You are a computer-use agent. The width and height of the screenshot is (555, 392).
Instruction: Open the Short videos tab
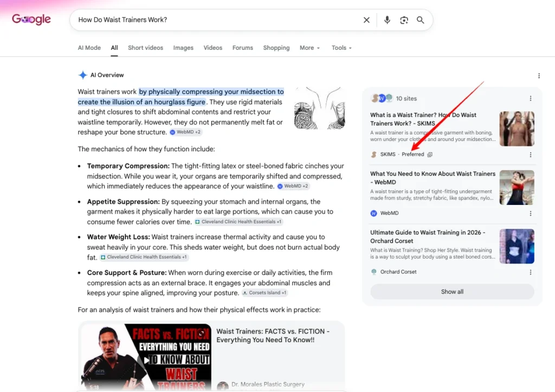click(x=145, y=48)
